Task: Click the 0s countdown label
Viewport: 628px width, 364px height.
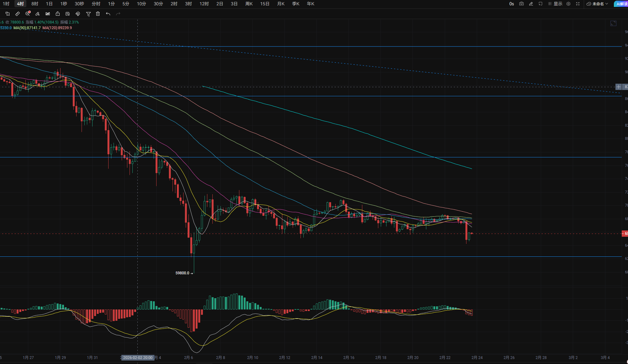Action: click(x=512, y=4)
